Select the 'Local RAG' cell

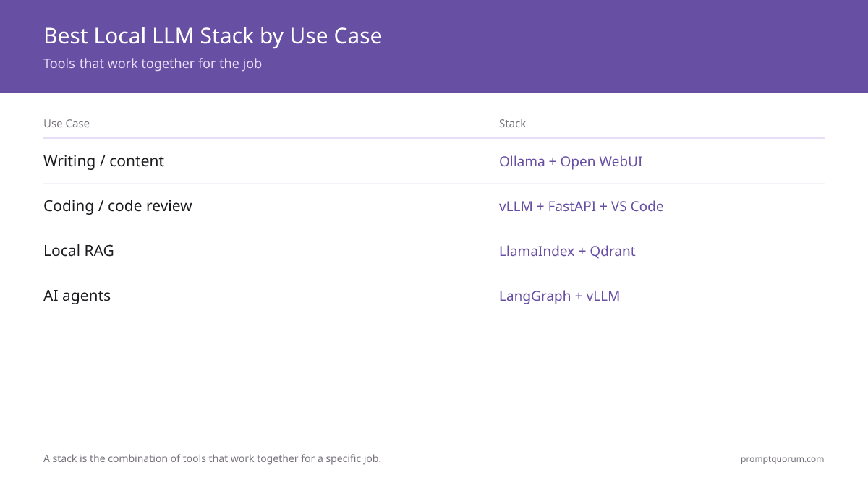(x=79, y=251)
